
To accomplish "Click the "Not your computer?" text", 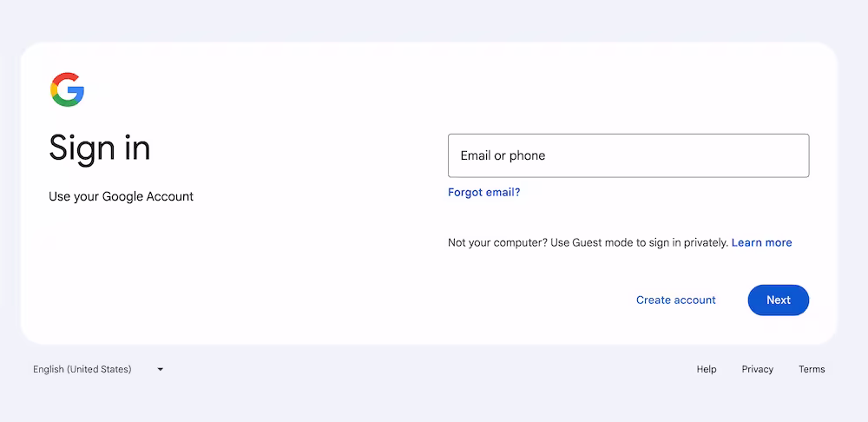I will tap(497, 242).
